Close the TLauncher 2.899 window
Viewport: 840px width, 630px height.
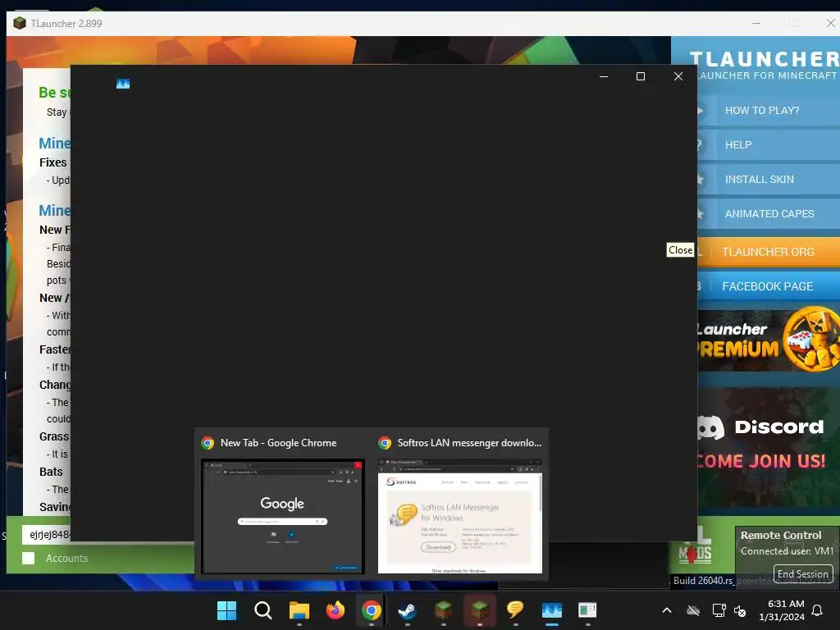pos(830,23)
